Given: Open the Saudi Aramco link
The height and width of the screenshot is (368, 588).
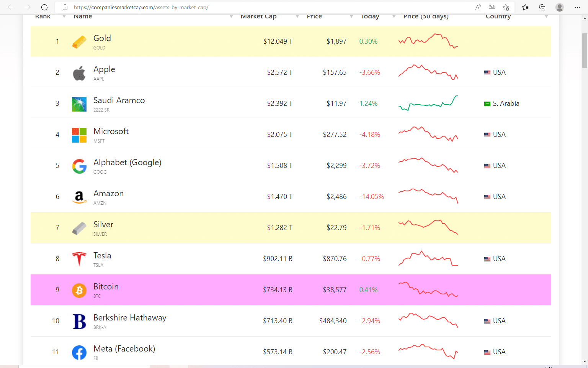Looking at the screenshot, I should coord(119,100).
